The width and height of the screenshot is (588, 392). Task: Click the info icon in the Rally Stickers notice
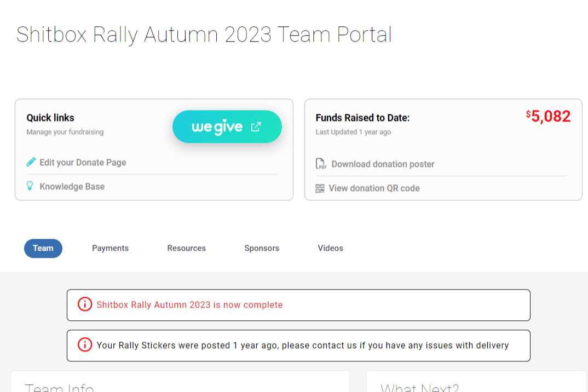[x=85, y=345]
